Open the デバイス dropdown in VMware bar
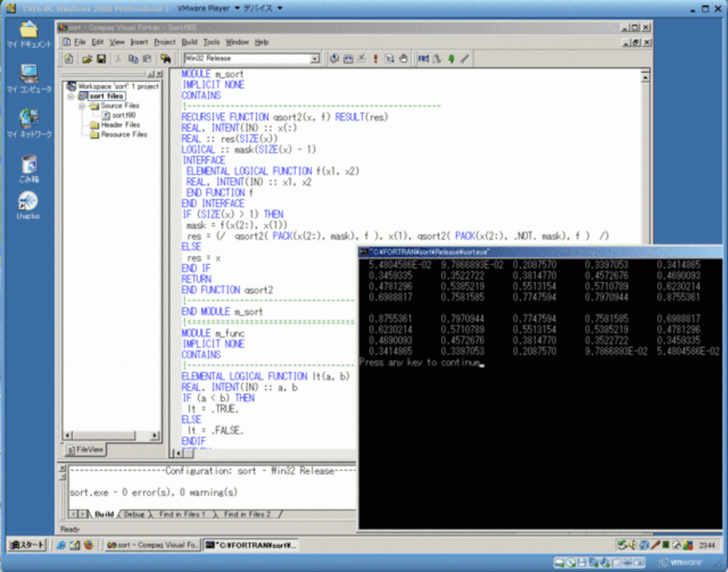 coord(263,8)
